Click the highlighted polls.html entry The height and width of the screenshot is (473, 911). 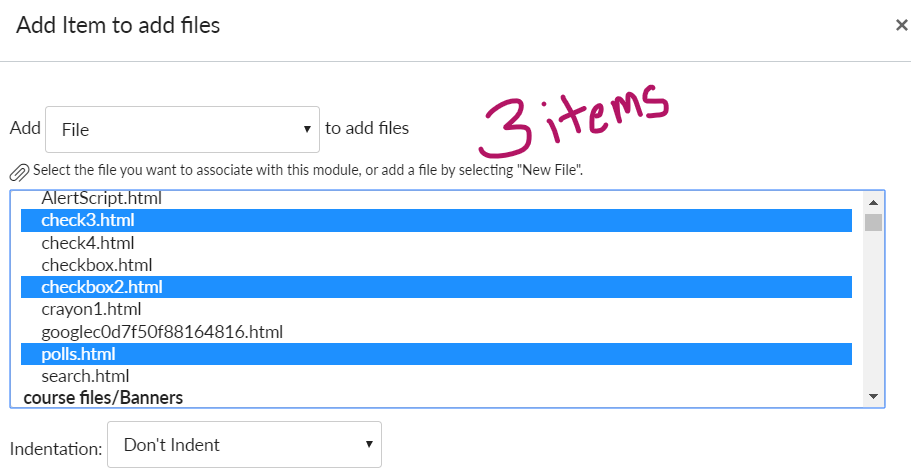(x=78, y=354)
